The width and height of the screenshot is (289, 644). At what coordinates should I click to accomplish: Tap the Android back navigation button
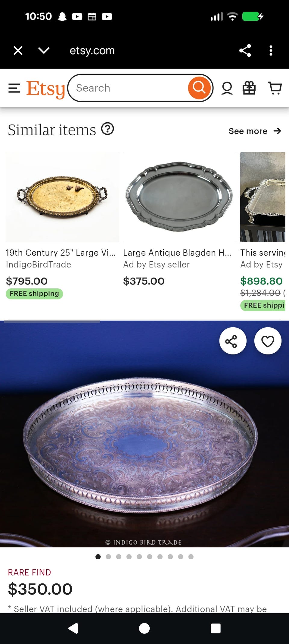point(73,628)
